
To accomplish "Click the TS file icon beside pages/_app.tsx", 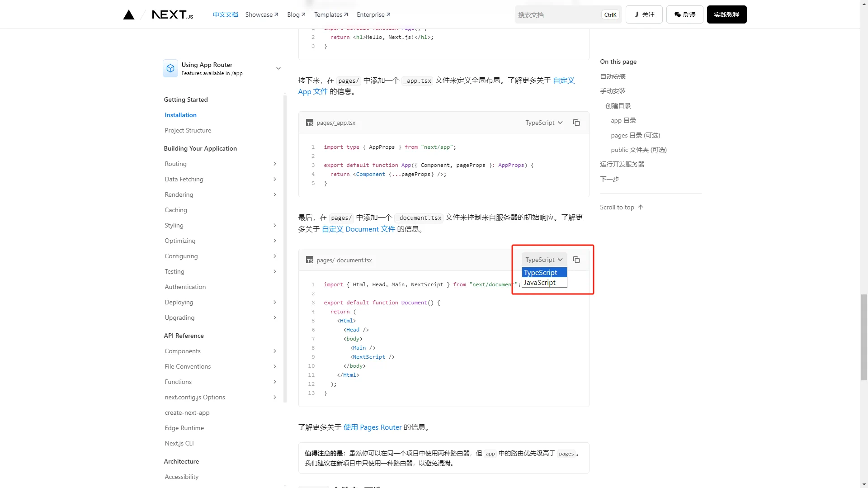I will pyautogui.click(x=310, y=123).
